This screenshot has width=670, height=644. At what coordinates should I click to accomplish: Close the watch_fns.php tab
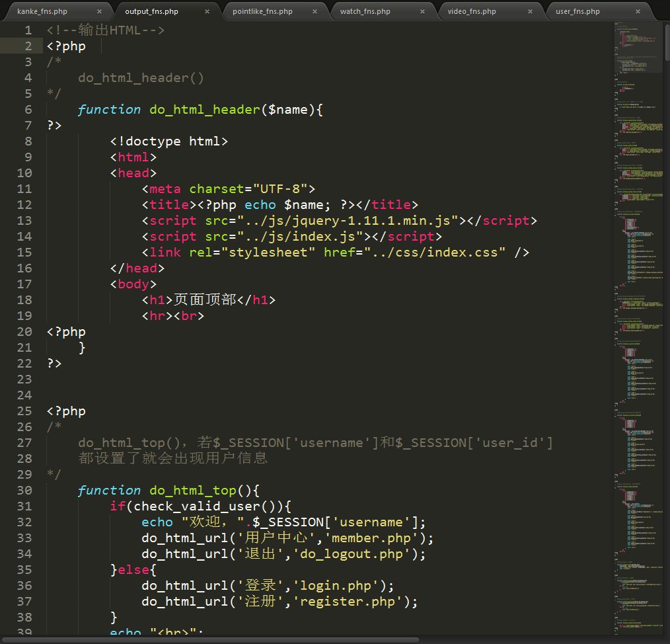tap(423, 11)
